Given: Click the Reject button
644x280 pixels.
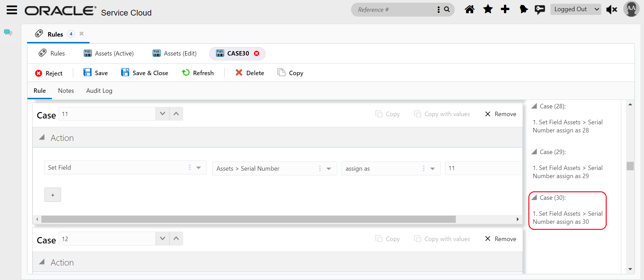Looking at the screenshot, I should [x=49, y=73].
